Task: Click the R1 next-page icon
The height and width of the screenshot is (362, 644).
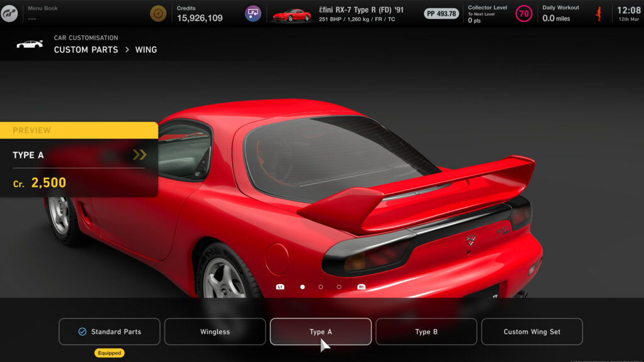Action: pos(361,287)
